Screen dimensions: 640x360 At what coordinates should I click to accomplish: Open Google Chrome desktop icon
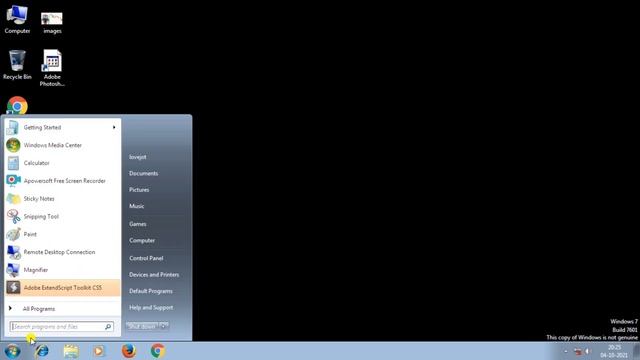point(17,106)
